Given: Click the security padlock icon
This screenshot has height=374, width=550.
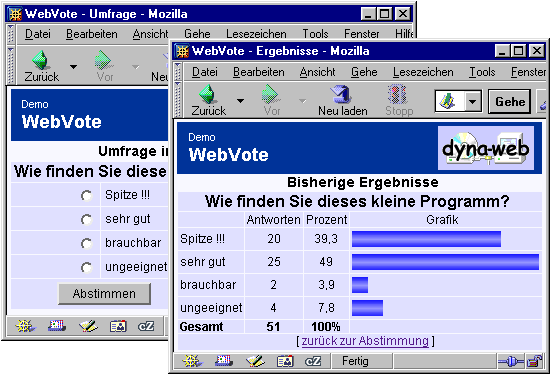Looking at the screenshot, I should [x=535, y=361].
